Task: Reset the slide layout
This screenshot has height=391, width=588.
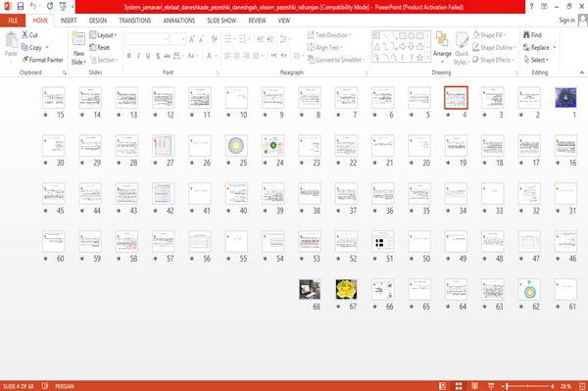Action: 100,47
